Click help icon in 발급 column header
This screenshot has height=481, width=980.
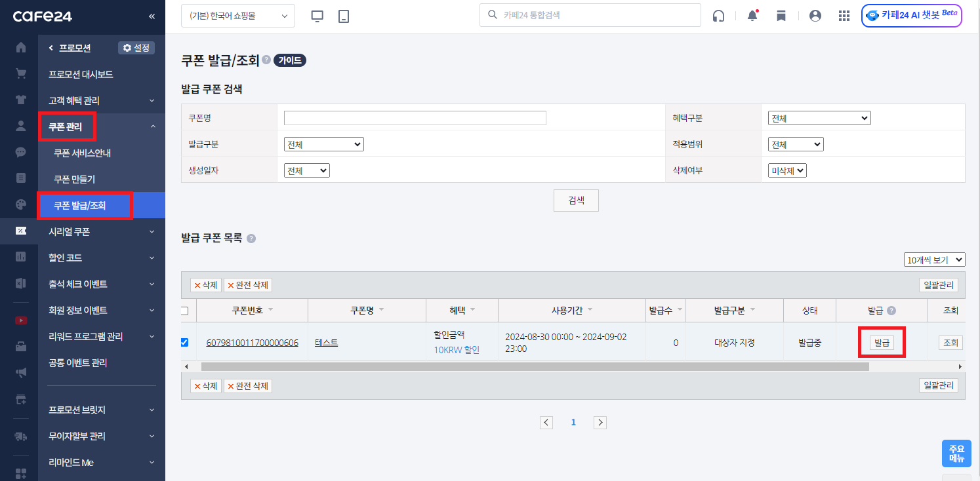click(891, 311)
